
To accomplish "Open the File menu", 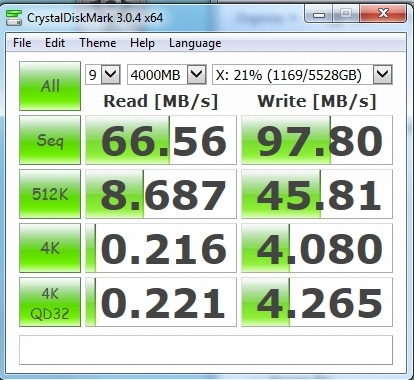I will click(x=22, y=43).
